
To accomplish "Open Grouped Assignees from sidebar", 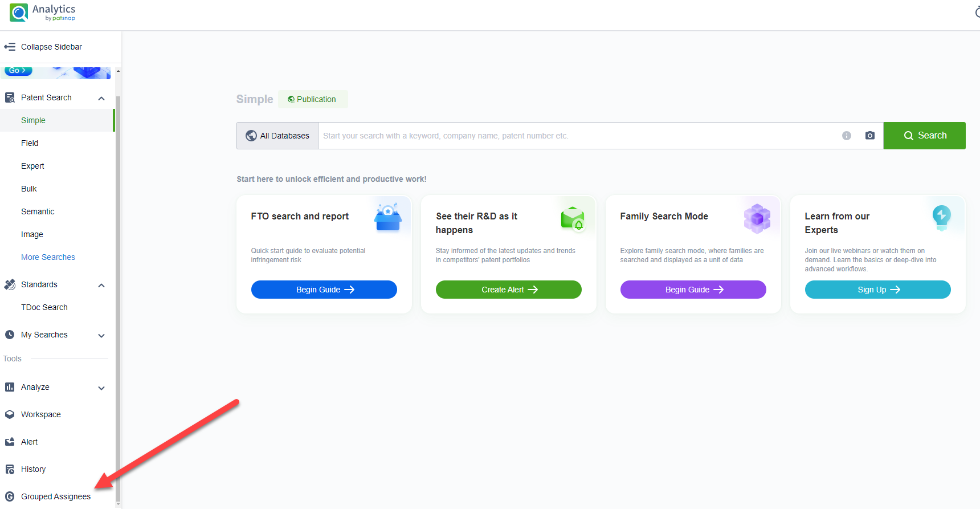I will (x=55, y=496).
